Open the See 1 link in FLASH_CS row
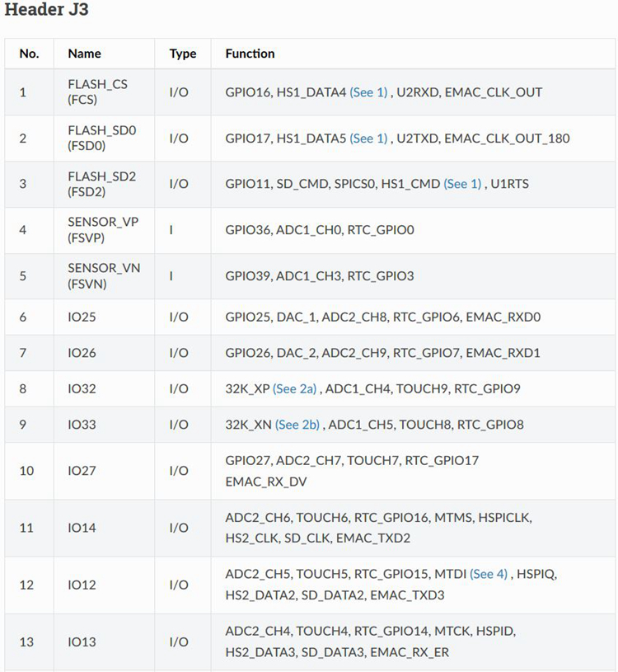618x672 pixels. tap(368, 92)
